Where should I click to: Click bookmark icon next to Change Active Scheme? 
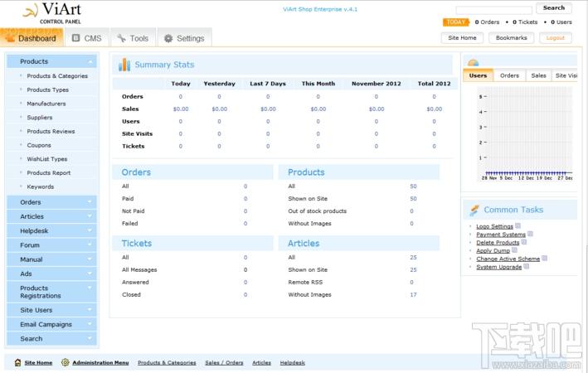(545, 259)
